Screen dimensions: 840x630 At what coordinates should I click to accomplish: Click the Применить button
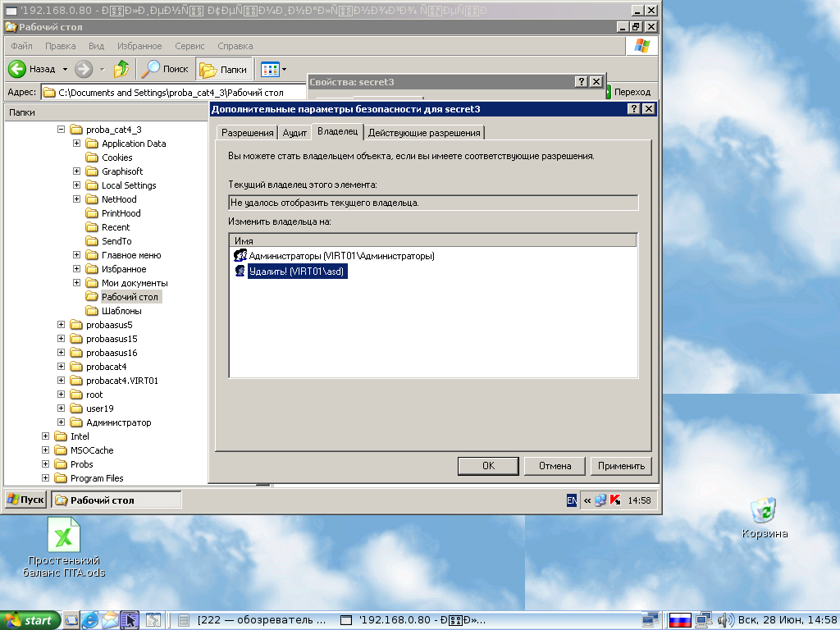[621, 466]
